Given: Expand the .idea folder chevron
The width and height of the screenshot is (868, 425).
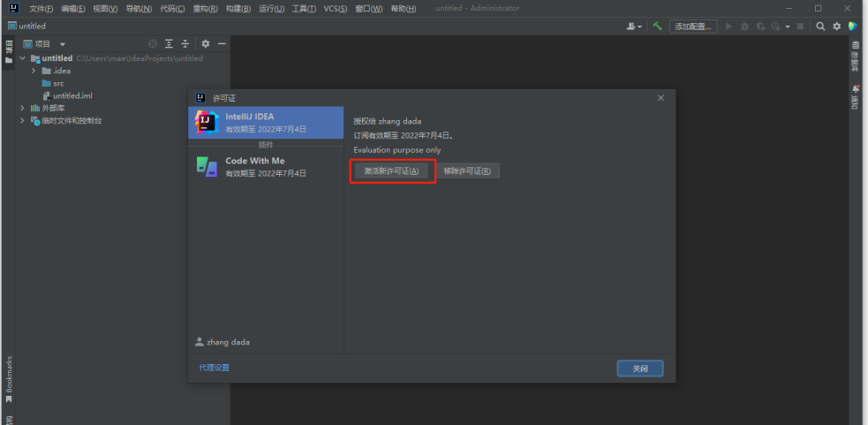Looking at the screenshot, I should [34, 71].
